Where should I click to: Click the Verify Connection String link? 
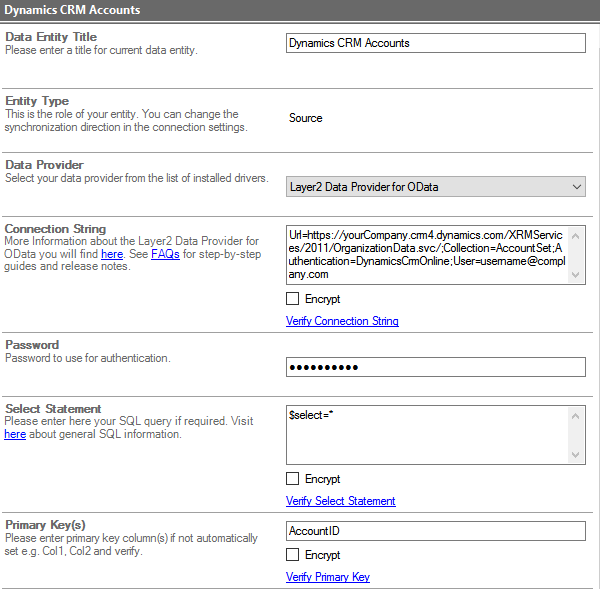(342, 321)
